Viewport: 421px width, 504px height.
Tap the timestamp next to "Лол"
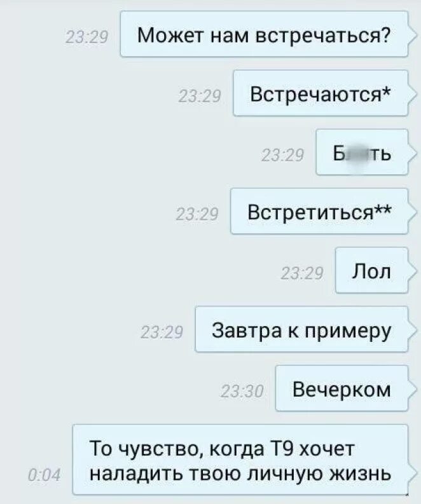301,274
